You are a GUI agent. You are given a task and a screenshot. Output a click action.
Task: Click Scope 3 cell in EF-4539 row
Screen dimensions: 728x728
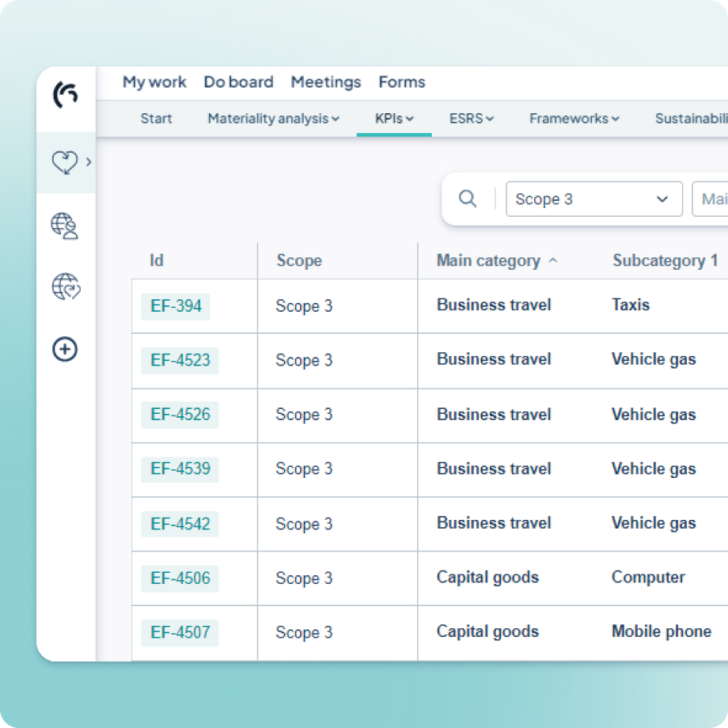point(304,468)
